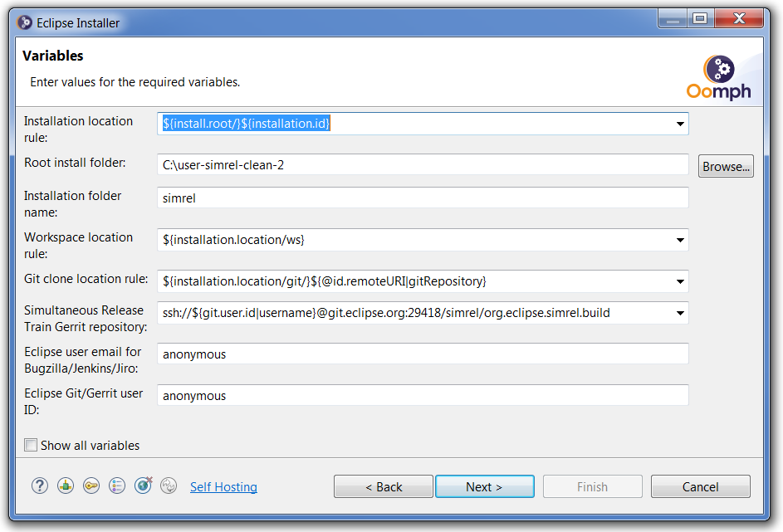
Task: Click the Gerrit repository ssh URL text
Action: (x=386, y=313)
